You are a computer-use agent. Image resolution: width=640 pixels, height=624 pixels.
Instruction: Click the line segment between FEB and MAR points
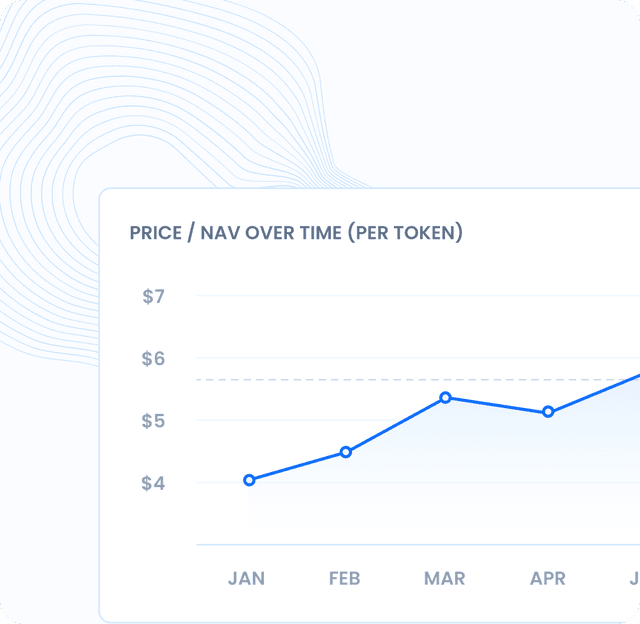396,425
